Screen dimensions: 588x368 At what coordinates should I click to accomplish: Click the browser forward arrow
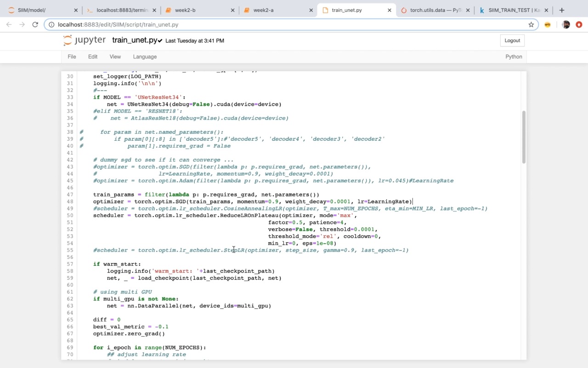[x=22, y=24]
